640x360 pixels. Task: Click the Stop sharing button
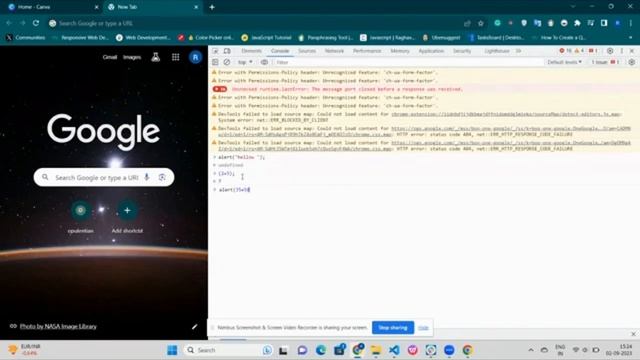[x=393, y=327]
